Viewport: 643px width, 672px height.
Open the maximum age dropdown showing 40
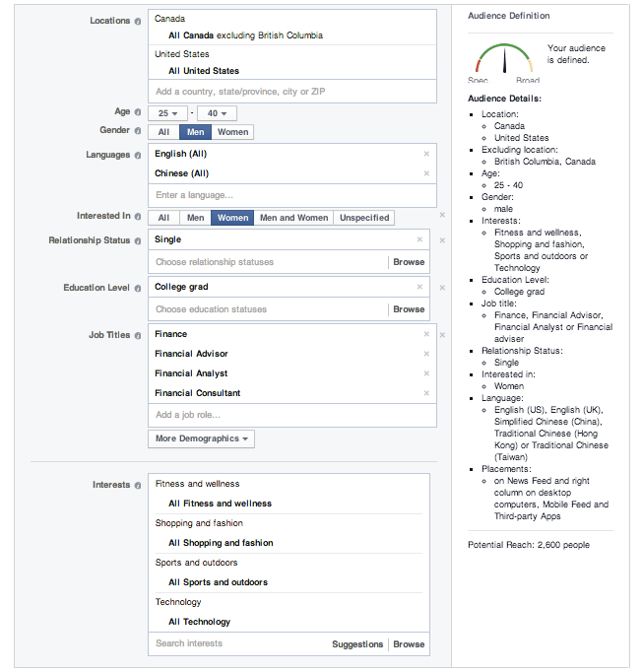[x=217, y=113]
